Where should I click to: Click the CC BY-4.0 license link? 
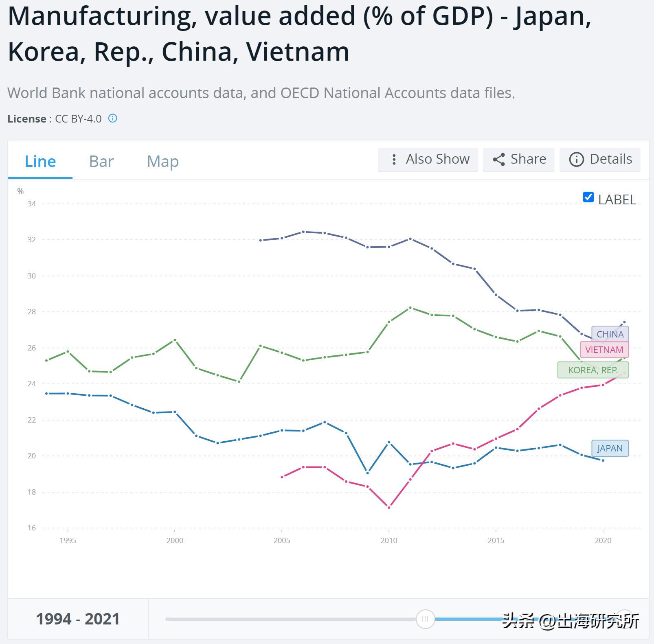point(78,119)
